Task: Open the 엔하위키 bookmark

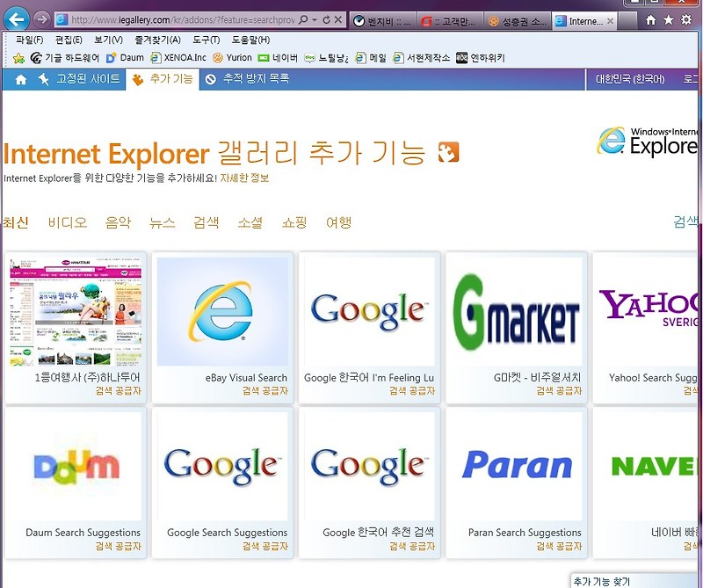Action: [x=481, y=58]
